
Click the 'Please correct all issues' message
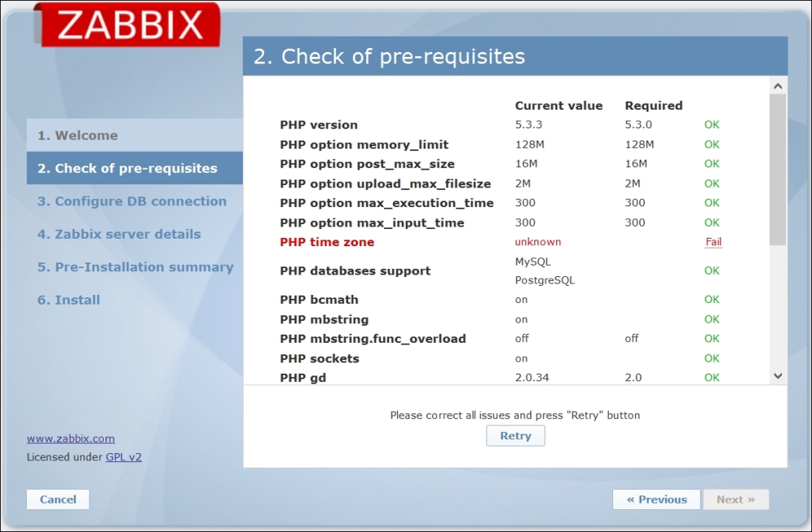tap(516, 415)
